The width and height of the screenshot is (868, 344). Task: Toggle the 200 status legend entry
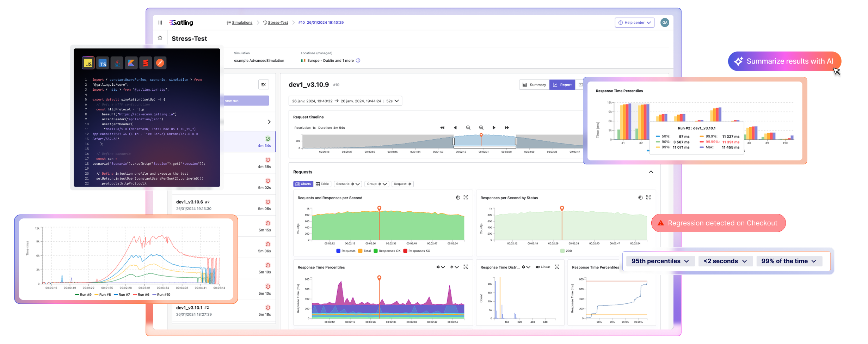click(x=566, y=251)
